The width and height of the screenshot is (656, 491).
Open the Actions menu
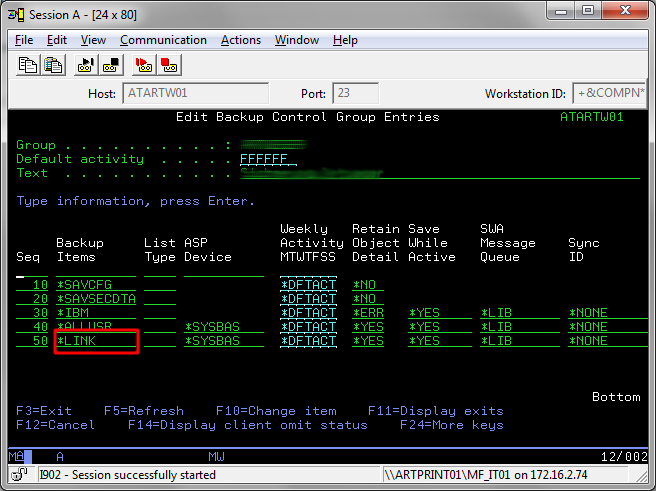(x=241, y=40)
